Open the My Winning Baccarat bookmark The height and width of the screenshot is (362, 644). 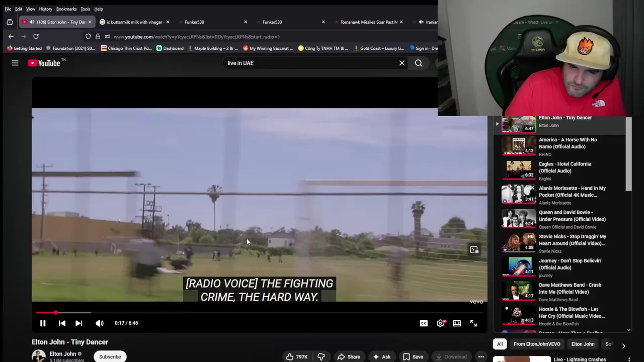(268, 48)
